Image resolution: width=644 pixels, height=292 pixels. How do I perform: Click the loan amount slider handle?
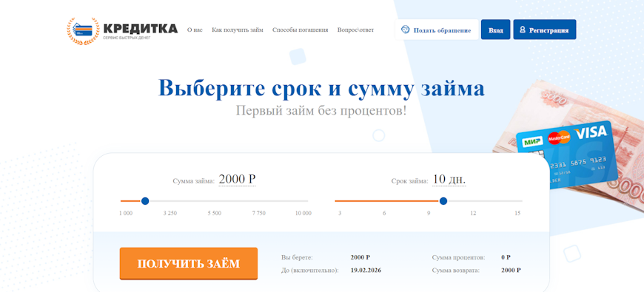[145, 201]
